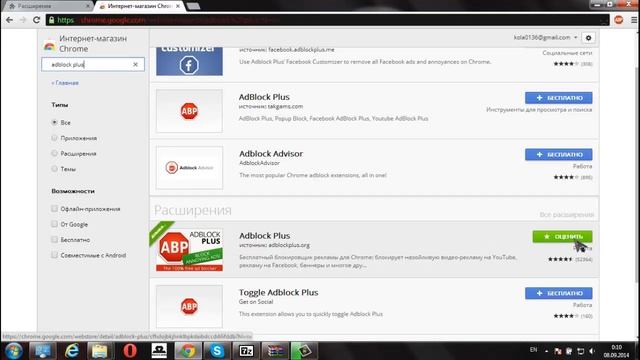Click the star rating of Adblock Advisor
The width and height of the screenshot is (640, 360).
pos(566,177)
